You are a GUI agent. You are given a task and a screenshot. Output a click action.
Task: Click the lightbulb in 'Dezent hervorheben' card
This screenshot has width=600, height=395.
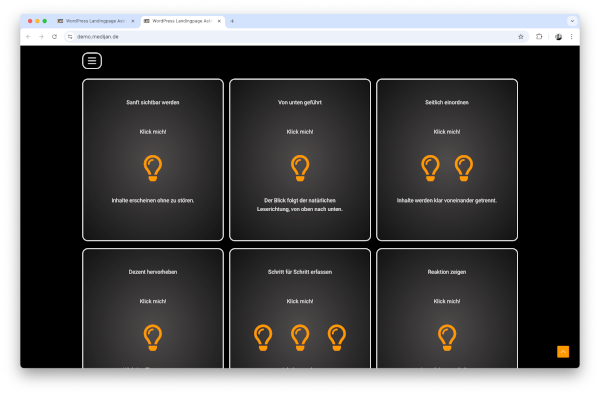[153, 337]
